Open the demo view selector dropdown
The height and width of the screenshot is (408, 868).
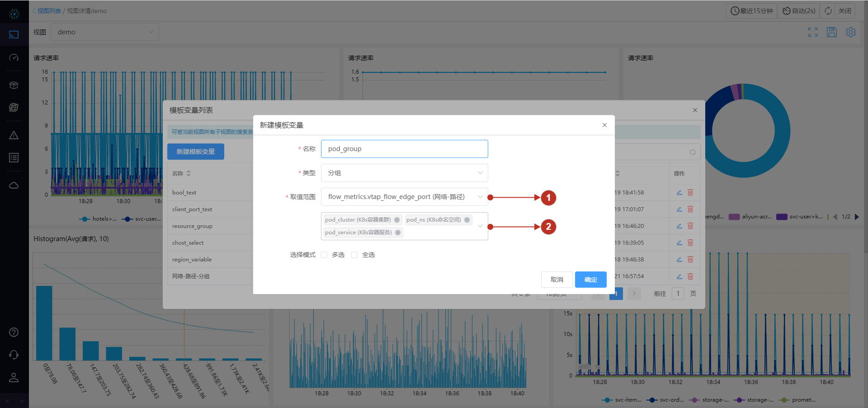click(x=105, y=32)
